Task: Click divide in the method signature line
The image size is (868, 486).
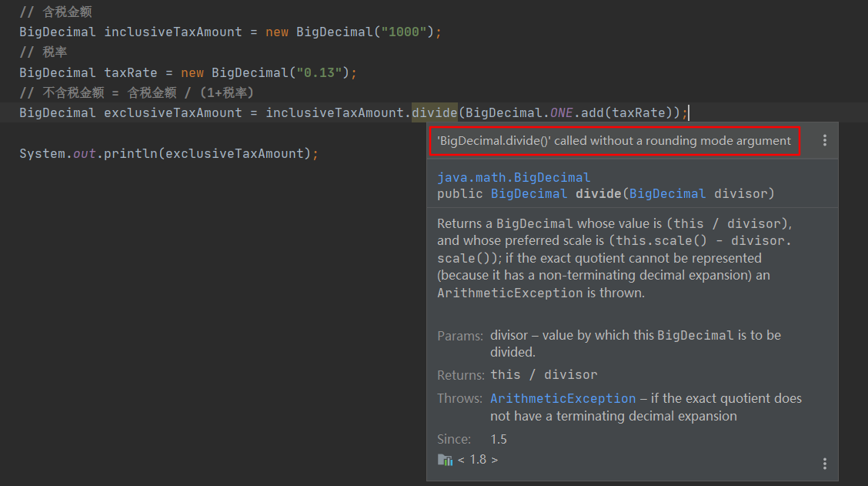Action: (x=599, y=193)
